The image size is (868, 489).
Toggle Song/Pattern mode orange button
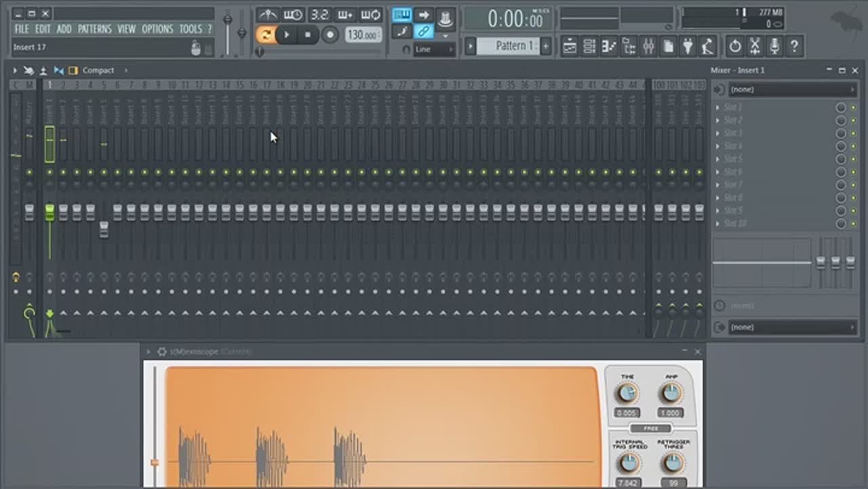(x=265, y=35)
